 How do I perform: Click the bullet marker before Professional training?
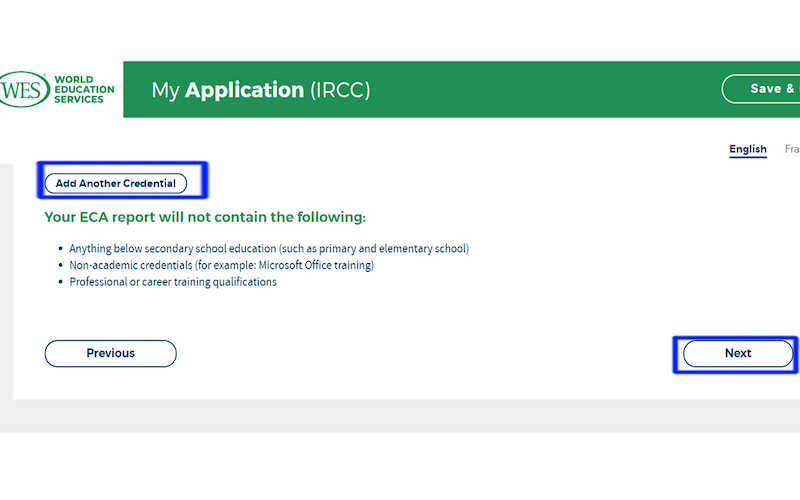click(x=60, y=283)
